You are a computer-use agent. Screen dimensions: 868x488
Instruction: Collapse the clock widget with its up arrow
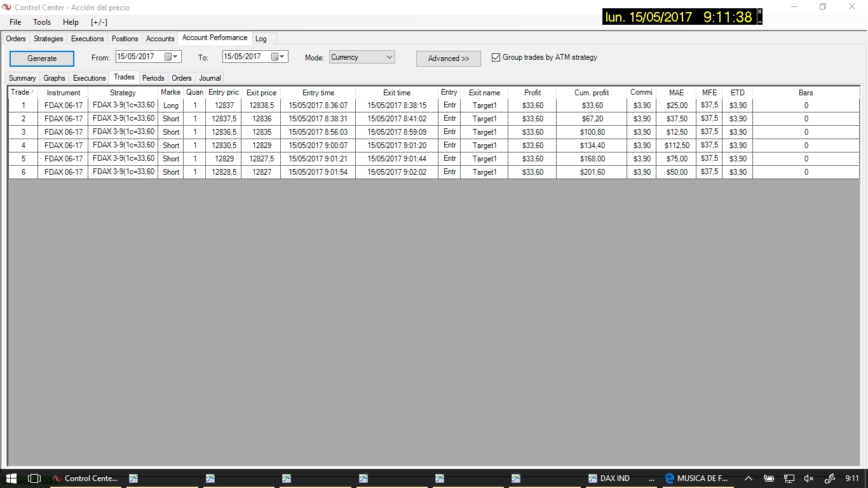(x=759, y=21)
